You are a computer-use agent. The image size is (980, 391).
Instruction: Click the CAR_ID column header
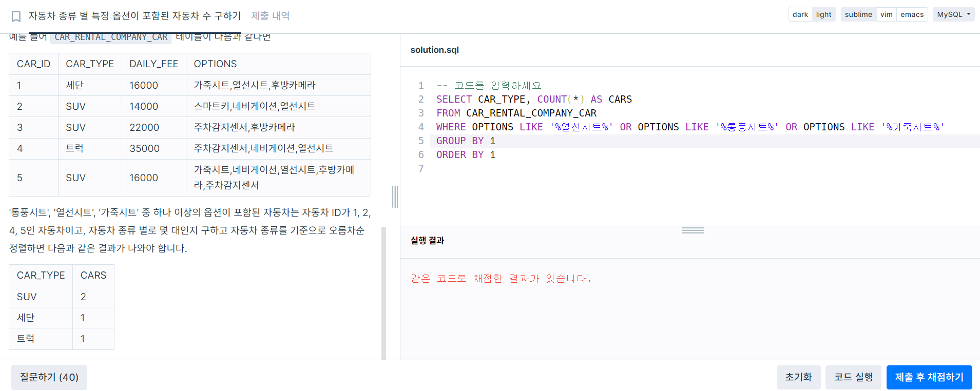(33, 64)
